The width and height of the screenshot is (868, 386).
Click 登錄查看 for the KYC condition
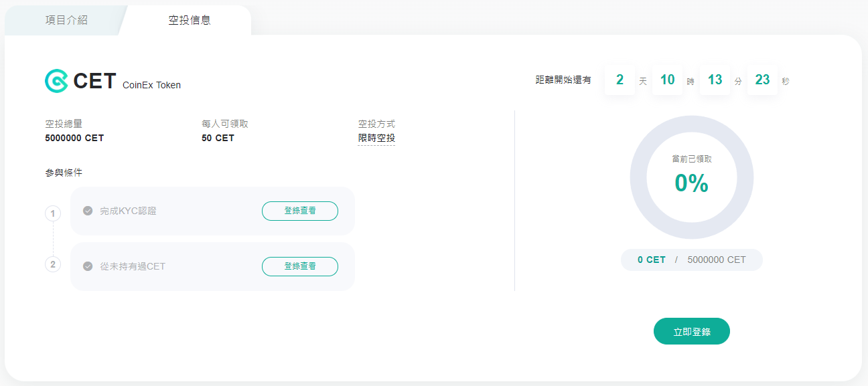pyautogui.click(x=300, y=211)
